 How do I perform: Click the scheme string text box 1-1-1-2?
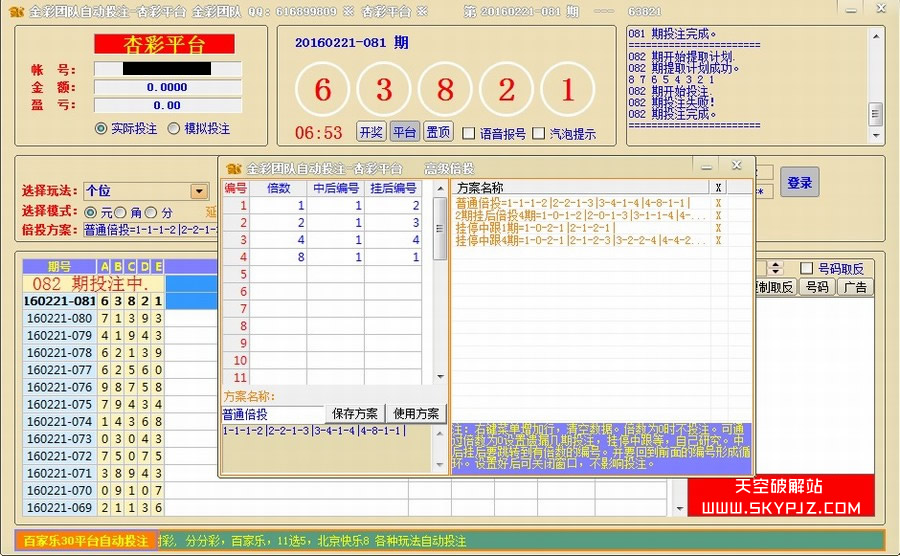[328, 448]
